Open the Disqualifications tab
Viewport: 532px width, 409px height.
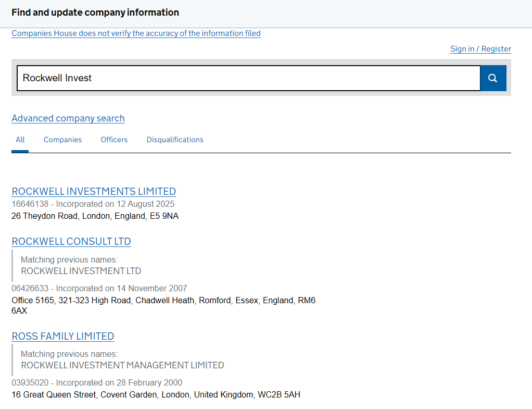[175, 140]
